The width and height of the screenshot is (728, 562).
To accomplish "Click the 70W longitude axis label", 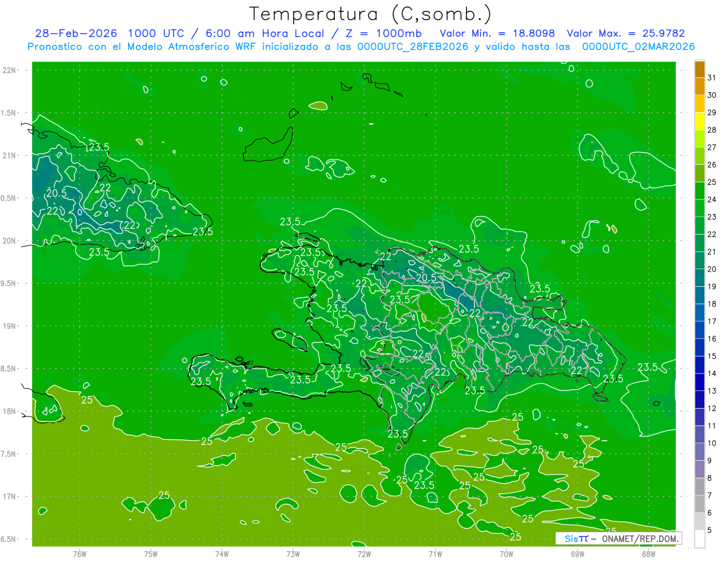I will point(506,554).
